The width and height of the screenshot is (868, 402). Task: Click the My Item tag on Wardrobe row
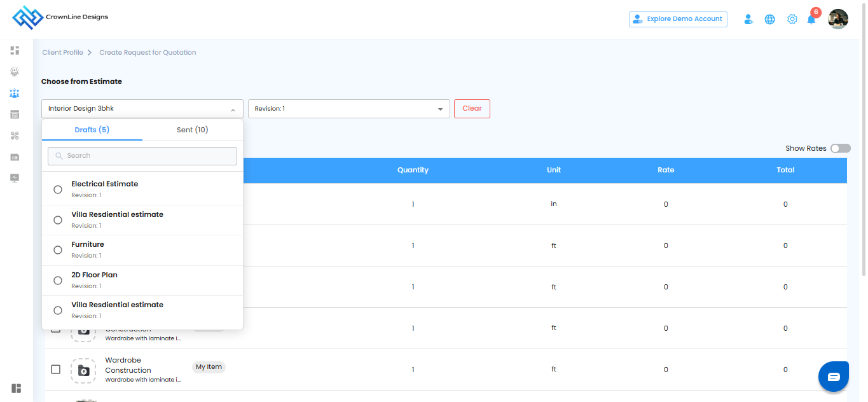(x=209, y=367)
